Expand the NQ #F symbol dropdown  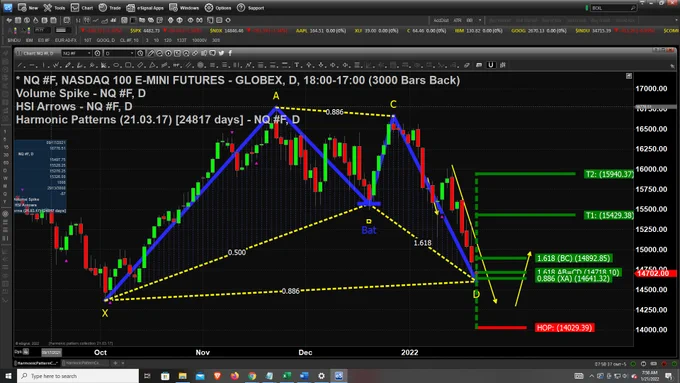[89, 53]
